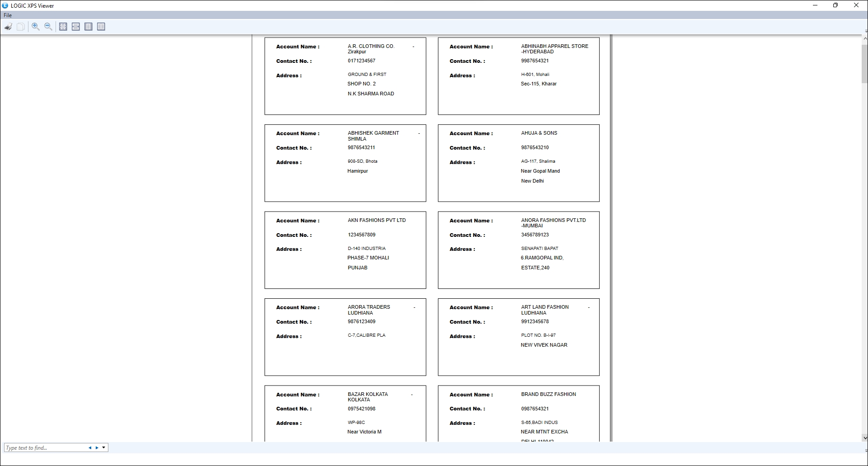
Task: Show whole page view icon
Action: point(89,27)
